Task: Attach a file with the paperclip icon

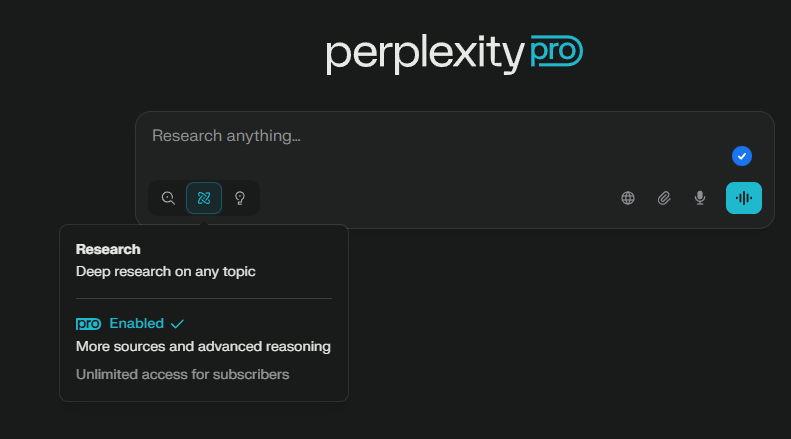Action: tap(664, 198)
